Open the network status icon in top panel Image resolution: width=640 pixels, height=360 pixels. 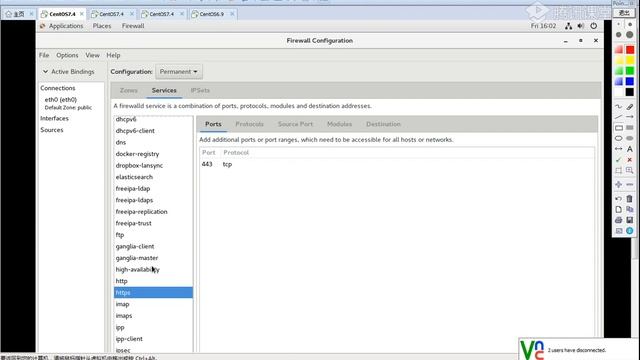[x=568, y=26]
